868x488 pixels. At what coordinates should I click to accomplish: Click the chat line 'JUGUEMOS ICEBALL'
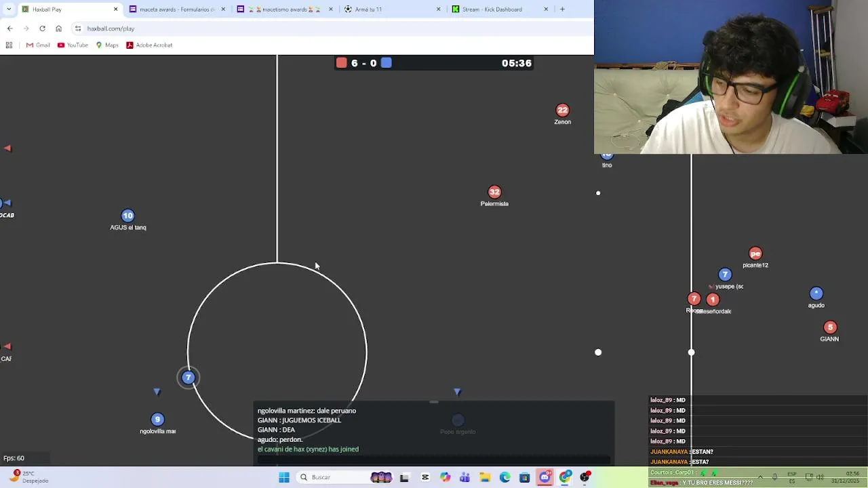(299, 420)
